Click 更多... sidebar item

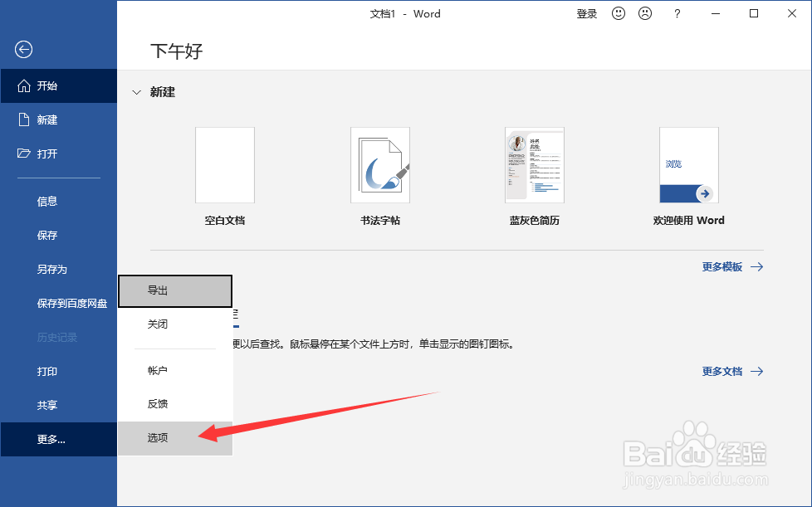(x=58, y=439)
